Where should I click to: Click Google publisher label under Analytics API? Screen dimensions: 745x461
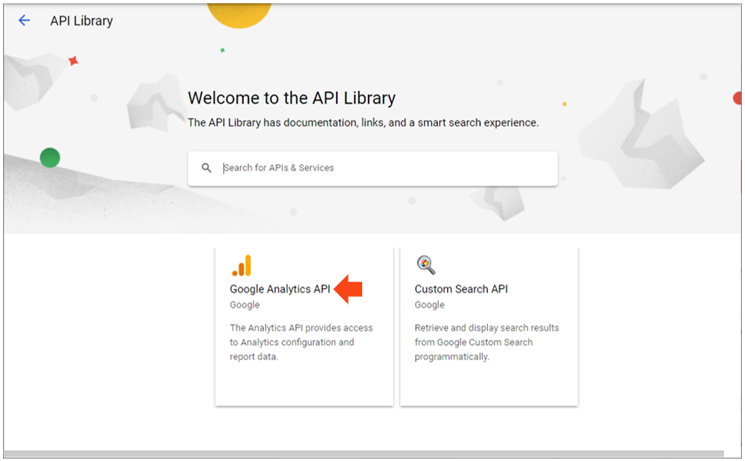245,305
